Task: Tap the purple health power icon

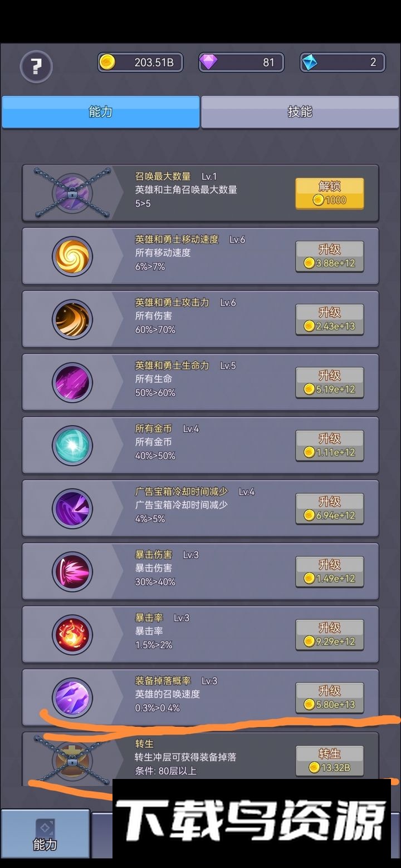Action: click(x=72, y=382)
